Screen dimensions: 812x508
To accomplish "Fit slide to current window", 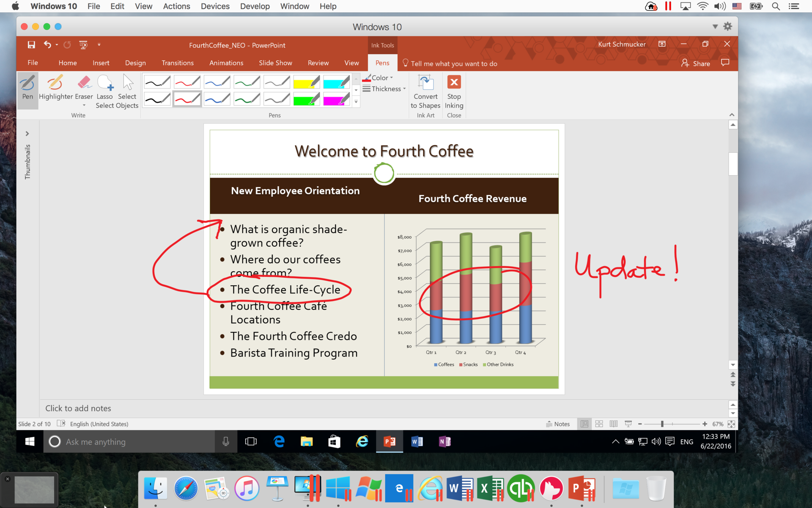I will click(x=731, y=424).
